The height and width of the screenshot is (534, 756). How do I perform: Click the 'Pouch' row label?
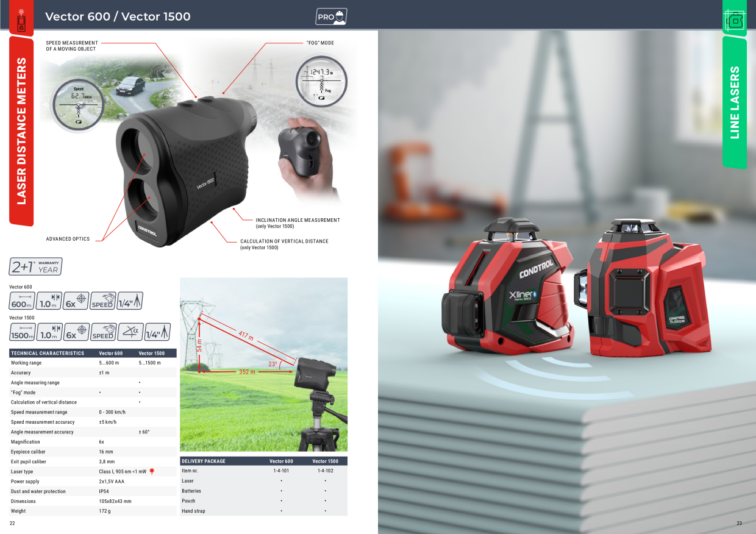point(188,501)
